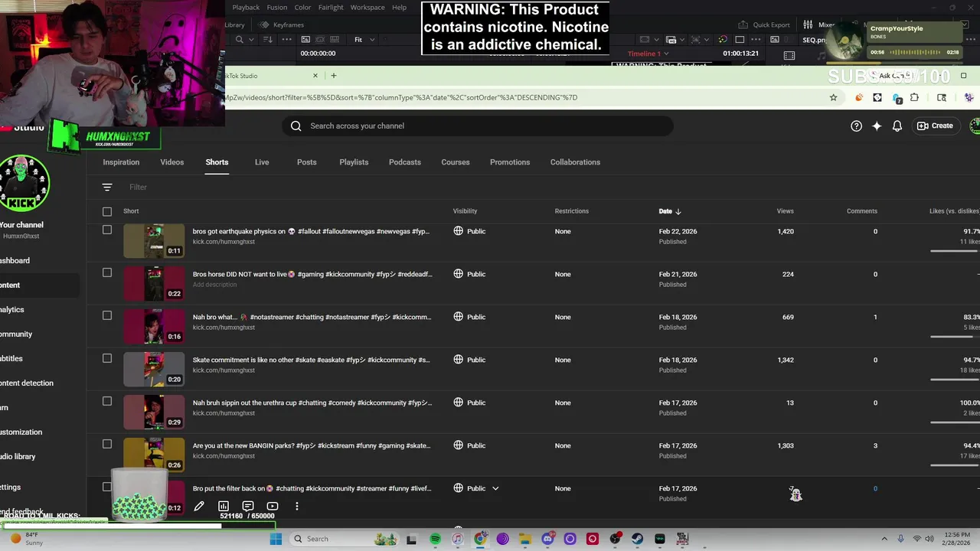
Task: Check the 'Bros horse' short's checkbox
Action: point(107,272)
